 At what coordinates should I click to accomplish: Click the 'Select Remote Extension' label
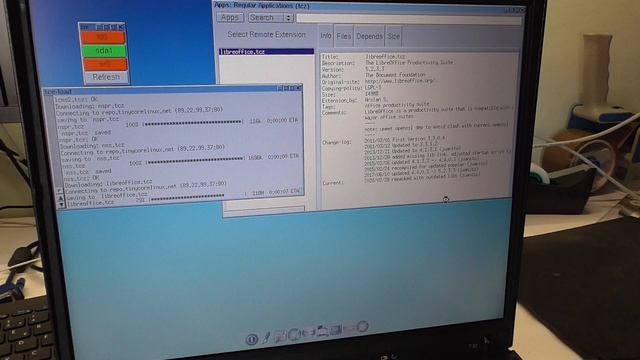click(267, 35)
